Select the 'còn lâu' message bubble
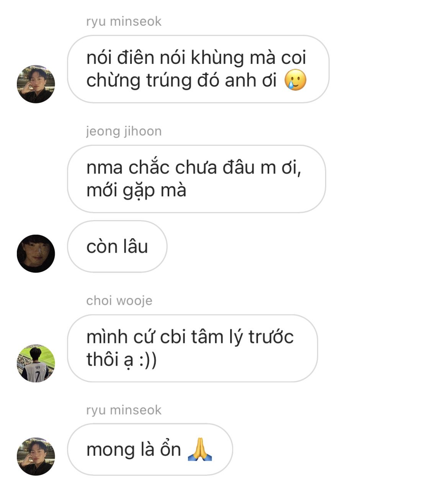Screen dimensions: 448x480 click(x=117, y=247)
